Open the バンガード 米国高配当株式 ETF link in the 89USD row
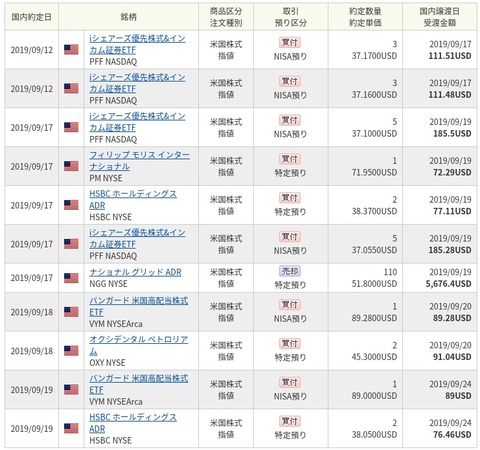Screen dimensions: 480x450 [138, 384]
